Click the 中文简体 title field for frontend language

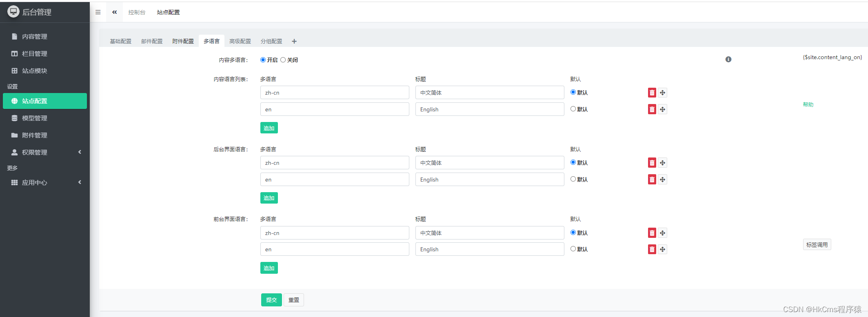click(x=490, y=233)
